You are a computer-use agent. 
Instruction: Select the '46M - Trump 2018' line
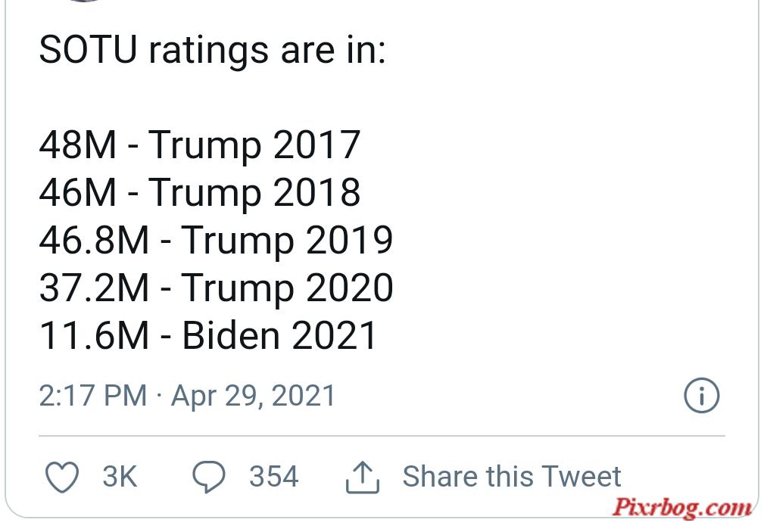(200, 192)
